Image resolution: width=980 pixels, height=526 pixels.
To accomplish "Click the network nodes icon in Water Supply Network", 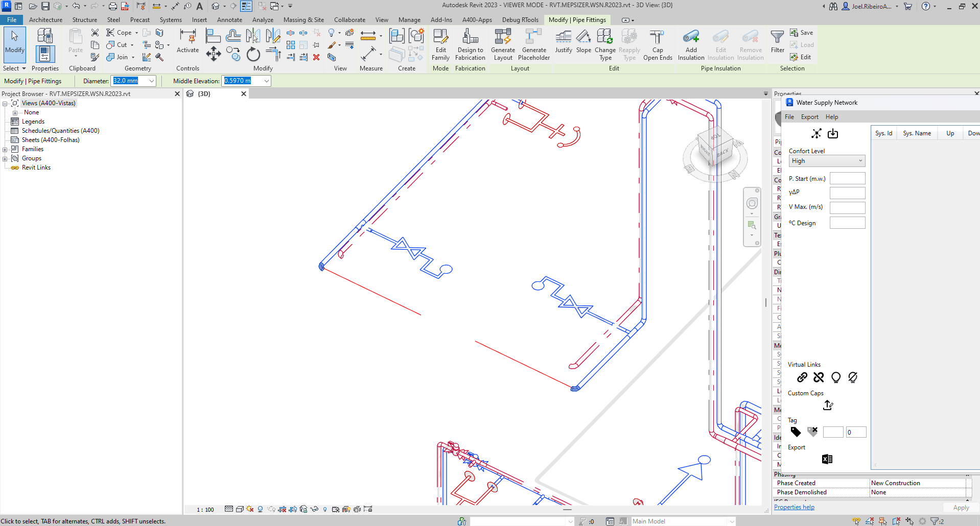I will click(816, 133).
